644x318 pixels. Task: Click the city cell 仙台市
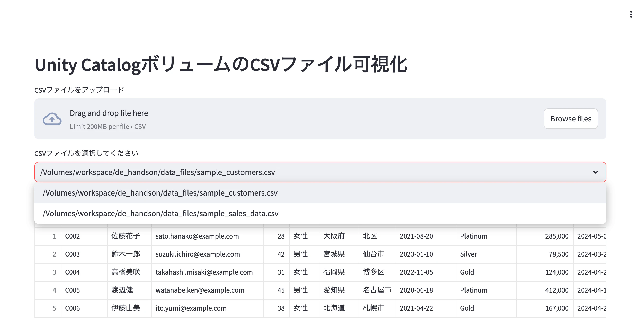tap(377, 254)
